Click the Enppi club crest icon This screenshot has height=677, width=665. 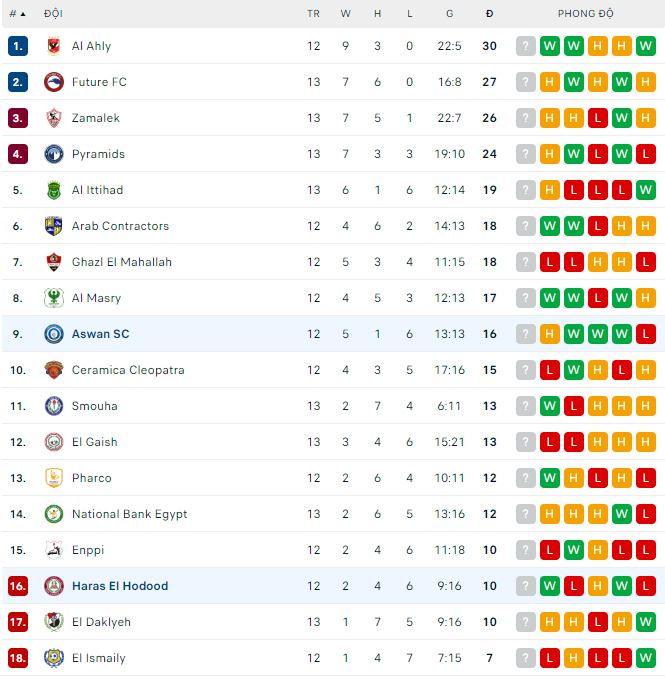(x=53, y=550)
